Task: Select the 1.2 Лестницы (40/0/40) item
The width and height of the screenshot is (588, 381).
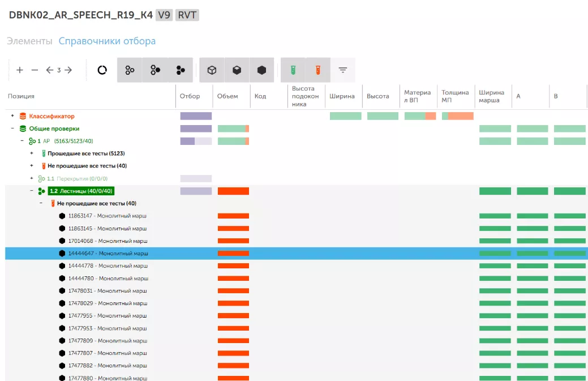Action: 81,191
